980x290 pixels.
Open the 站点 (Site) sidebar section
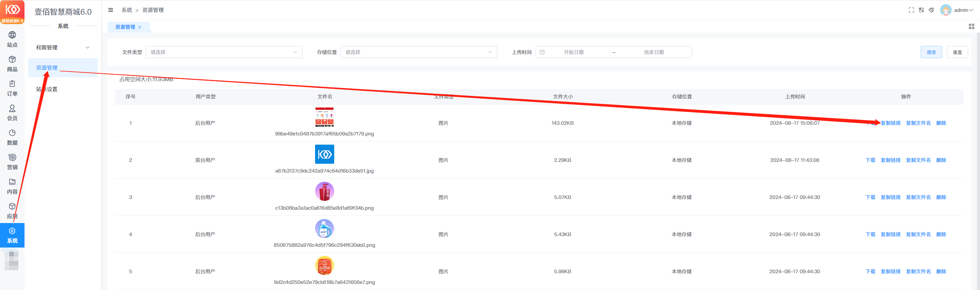point(12,39)
